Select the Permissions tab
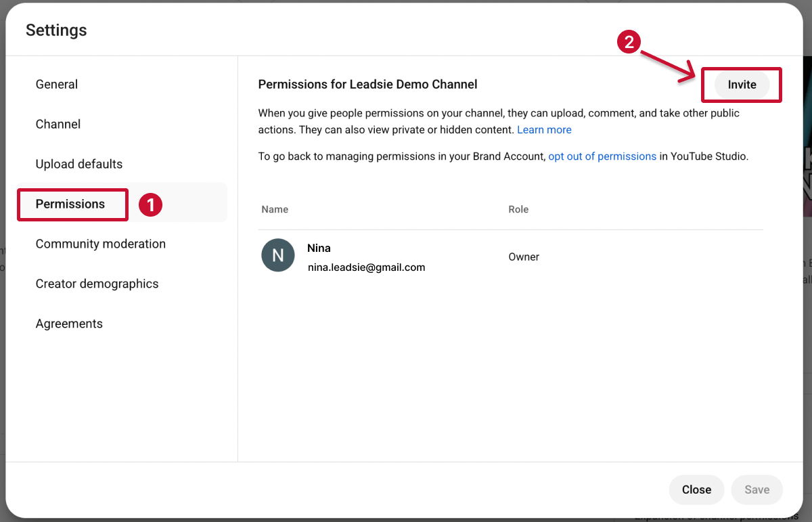 70,204
